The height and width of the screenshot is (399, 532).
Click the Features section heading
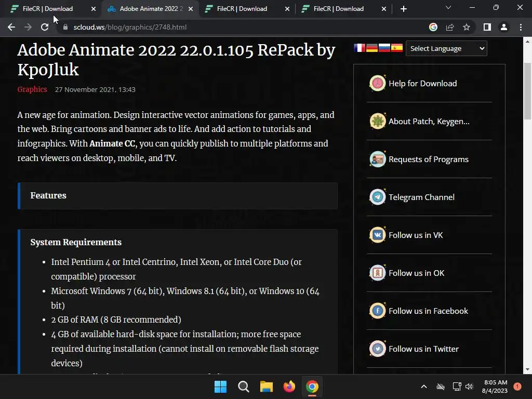(48, 195)
